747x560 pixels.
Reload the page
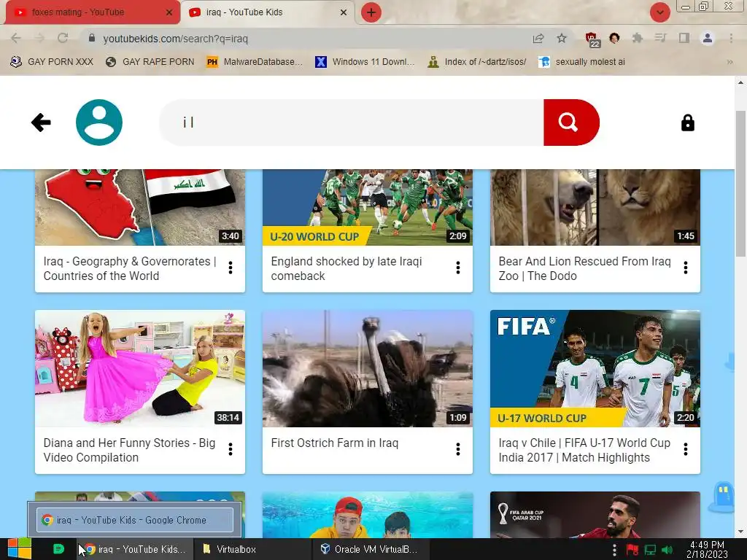[x=63, y=38]
